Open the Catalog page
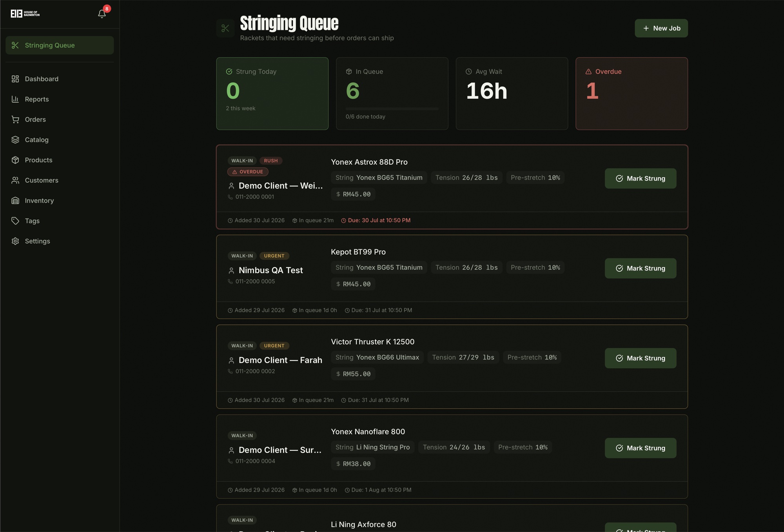 click(60, 140)
